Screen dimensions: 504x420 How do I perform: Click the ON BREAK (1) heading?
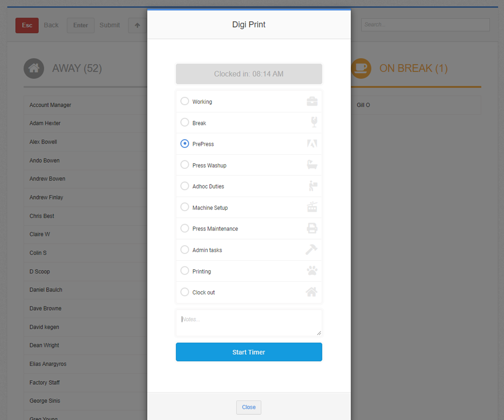click(x=413, y=68)
